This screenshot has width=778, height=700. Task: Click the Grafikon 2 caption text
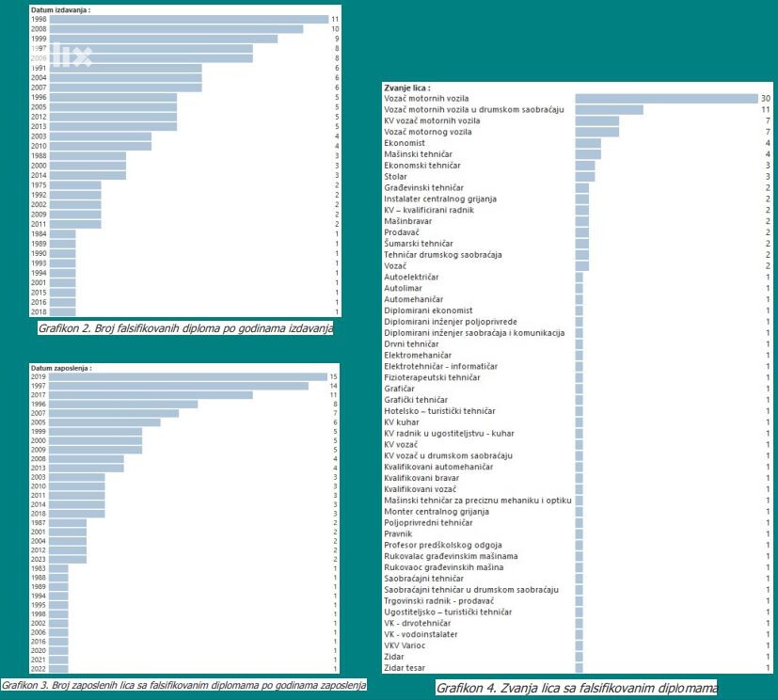pos(185,329)
